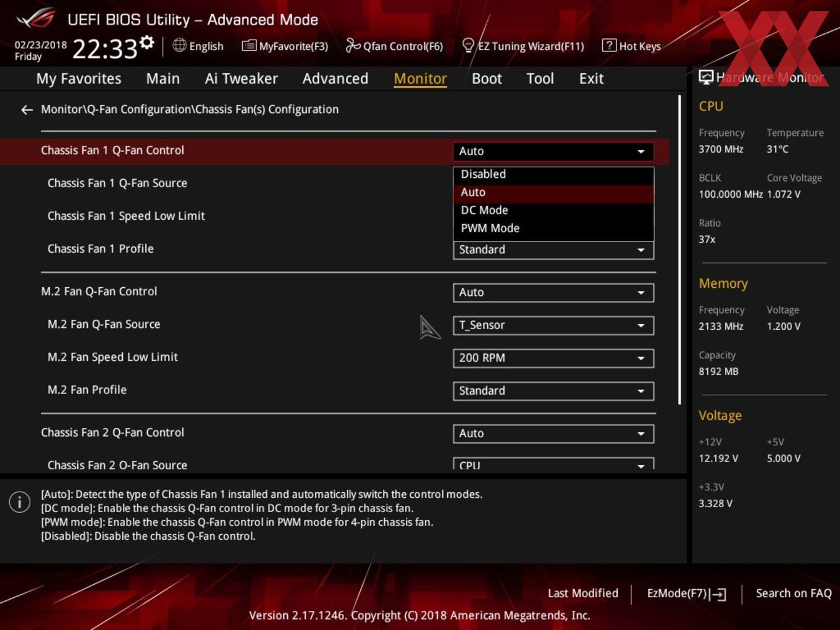Select Chassis Fan 1 Q-Fan Control label
The width and height of the screenshot is (840, 630).
[x=112, y=151]
